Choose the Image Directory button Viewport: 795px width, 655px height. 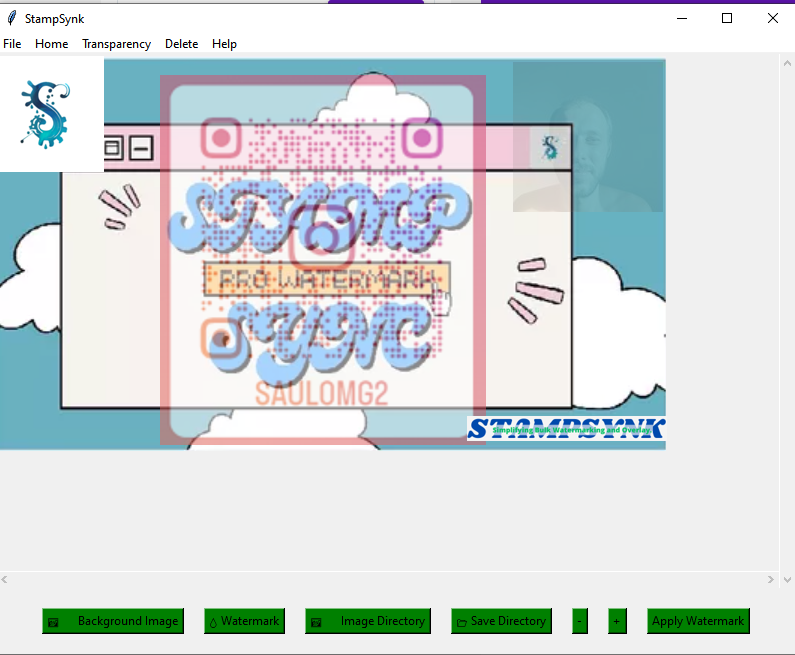coord(368,621)
